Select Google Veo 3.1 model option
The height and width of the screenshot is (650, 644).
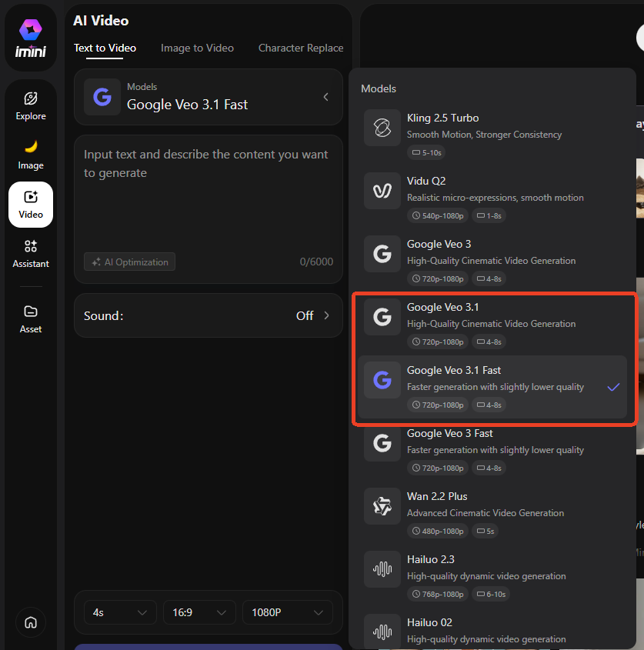(x=492, y=324)
